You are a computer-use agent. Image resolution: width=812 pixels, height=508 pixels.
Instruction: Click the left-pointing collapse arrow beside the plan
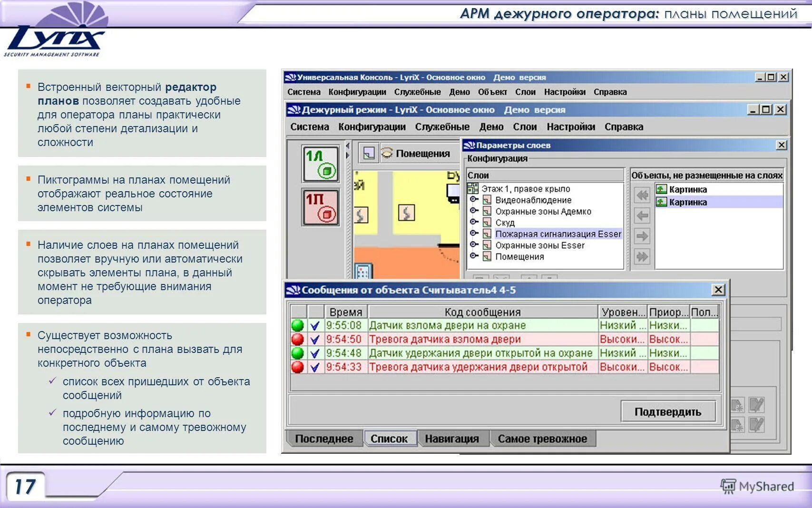[348, 145]
